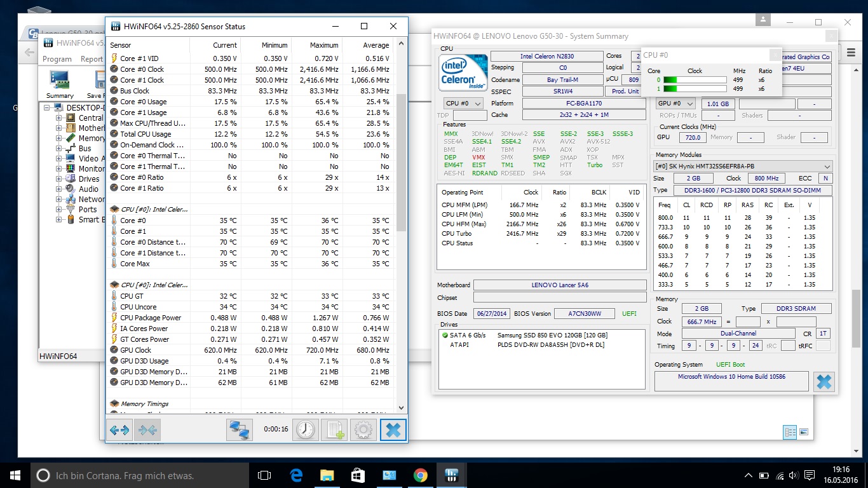Reset the sensor timer with the clock button

[306, 430]
